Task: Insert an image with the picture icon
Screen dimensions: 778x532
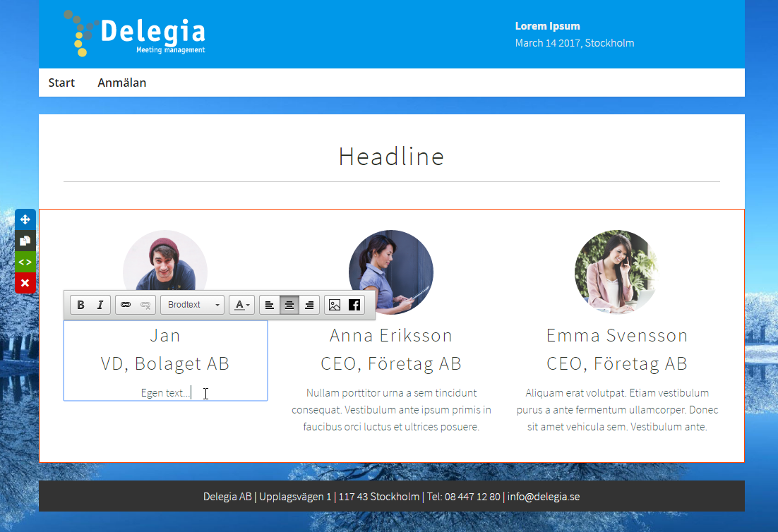Action: click(335, 305)
